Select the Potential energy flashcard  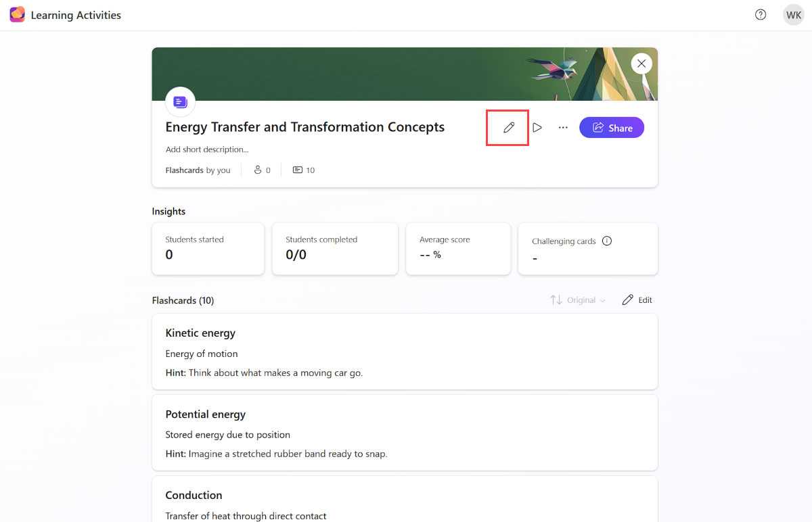point(405,433)
